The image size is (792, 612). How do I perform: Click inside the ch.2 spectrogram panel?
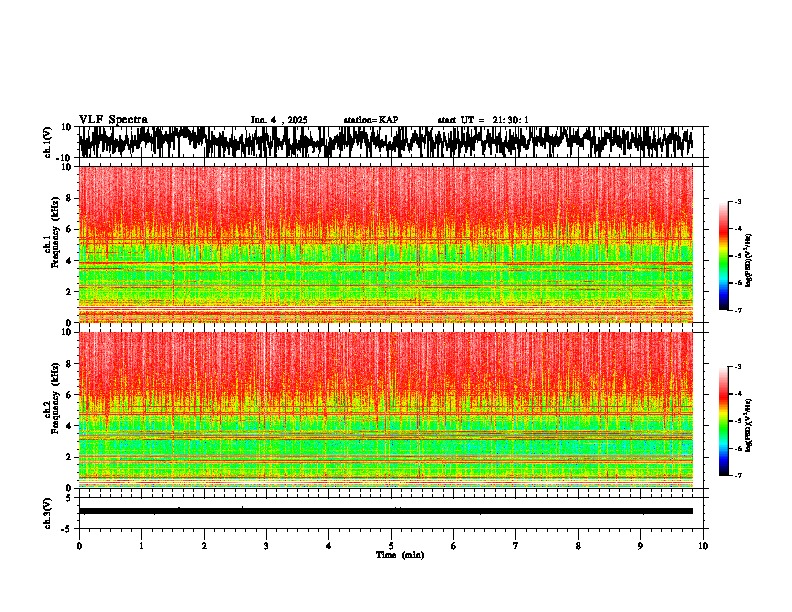pyautogui.click(x=386, y=410)
